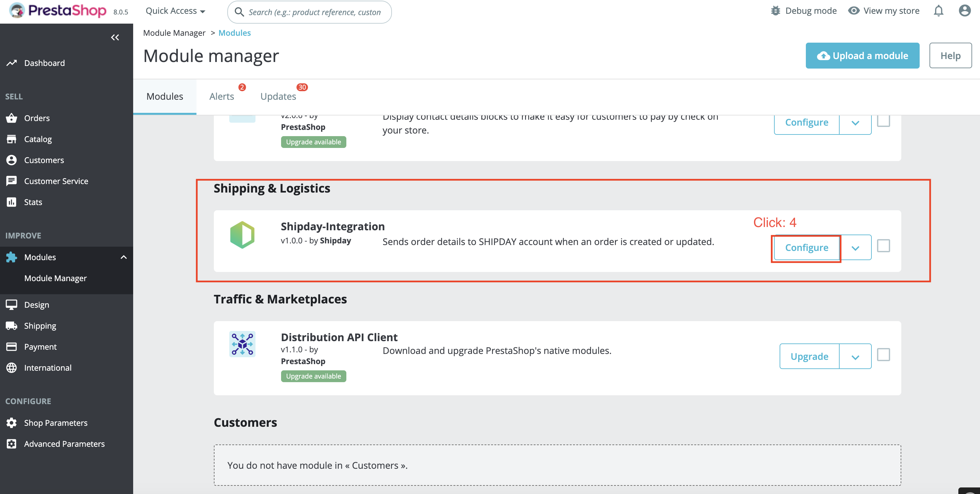Switch to the Updates tab
The image size is (980, 494).
(278, 96)
